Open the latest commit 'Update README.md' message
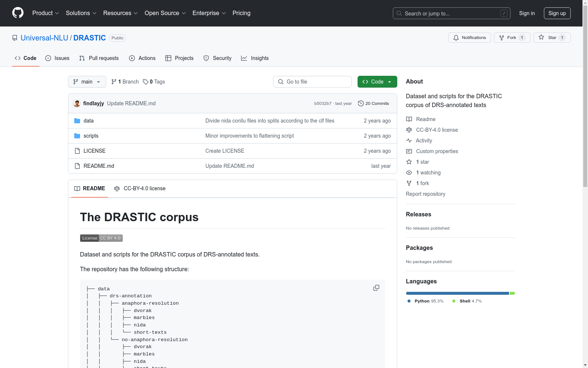 coord(131,103)
